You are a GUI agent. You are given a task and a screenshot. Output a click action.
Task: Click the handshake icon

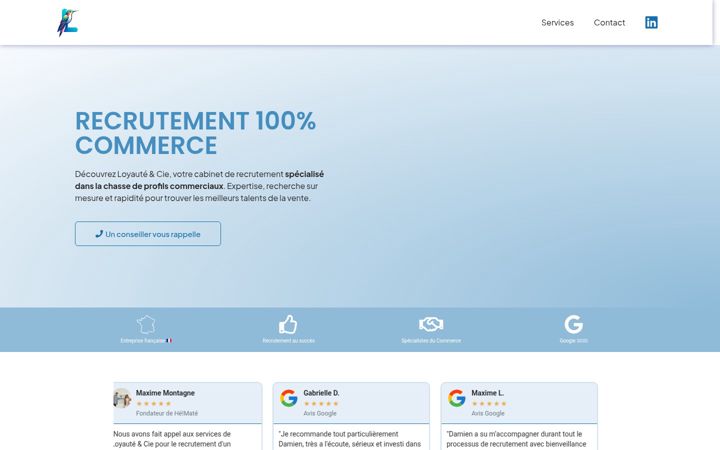[x=431, y=324]
